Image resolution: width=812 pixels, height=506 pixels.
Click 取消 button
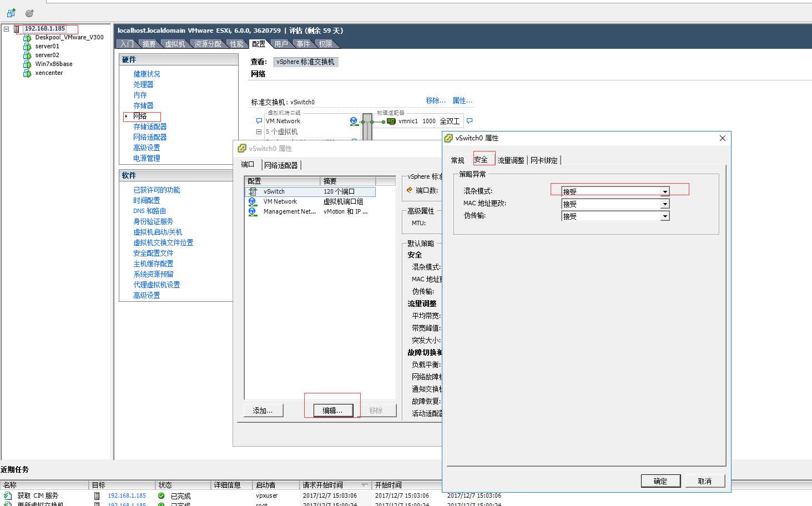pos(705,481)
